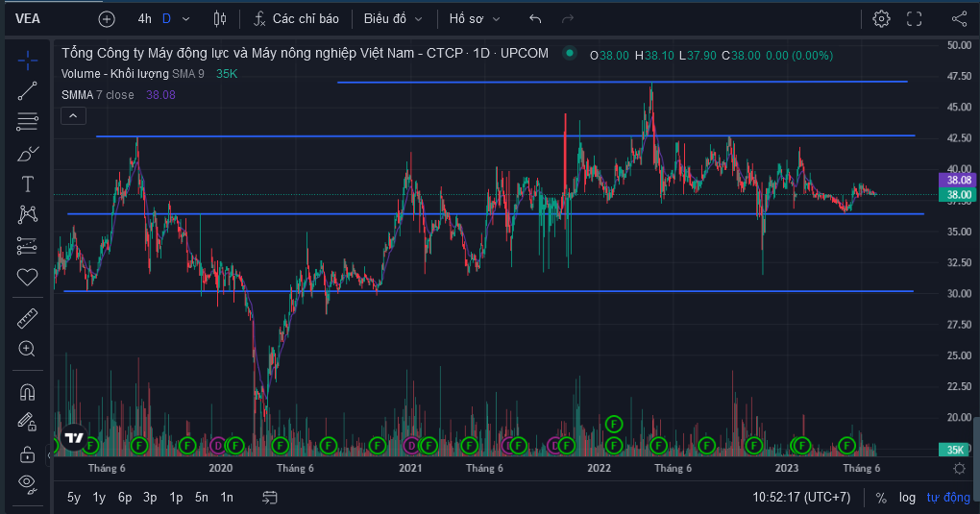Click the VEA symbol search field
Screen dimensions: 980x514
tap(28, 19)
